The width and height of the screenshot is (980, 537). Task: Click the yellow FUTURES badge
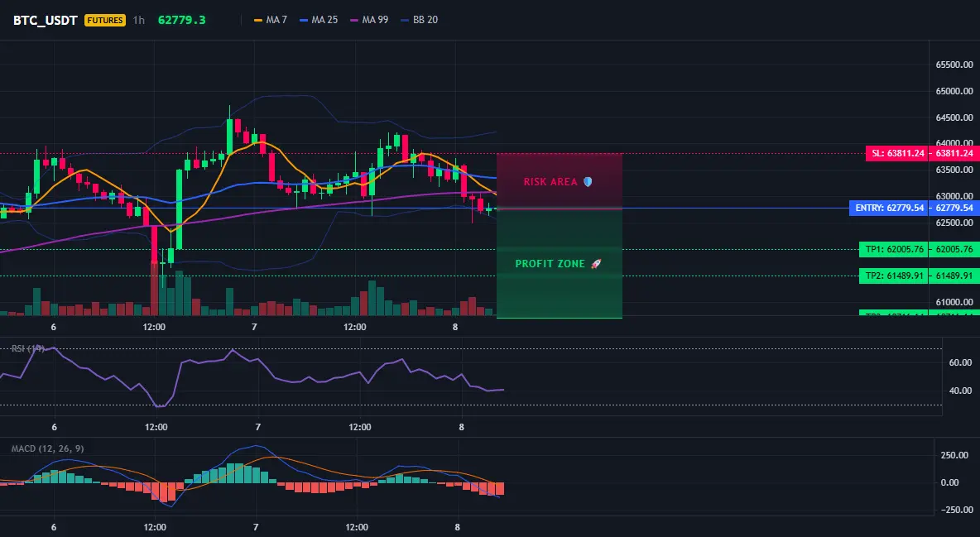coord(105,20)
